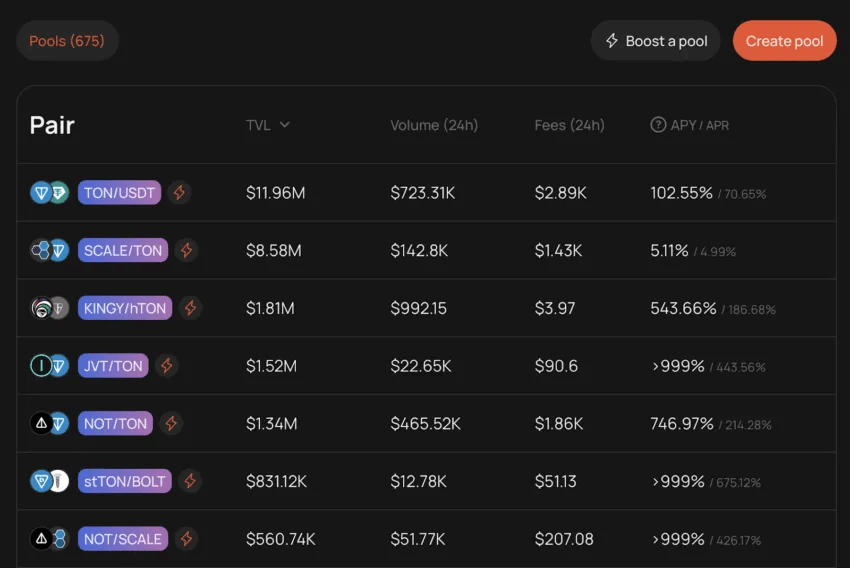The height and width of the screenshot is (568, 850).
Task: Click the TON/USDT token pair icons
Action: (x=49, y=193)
